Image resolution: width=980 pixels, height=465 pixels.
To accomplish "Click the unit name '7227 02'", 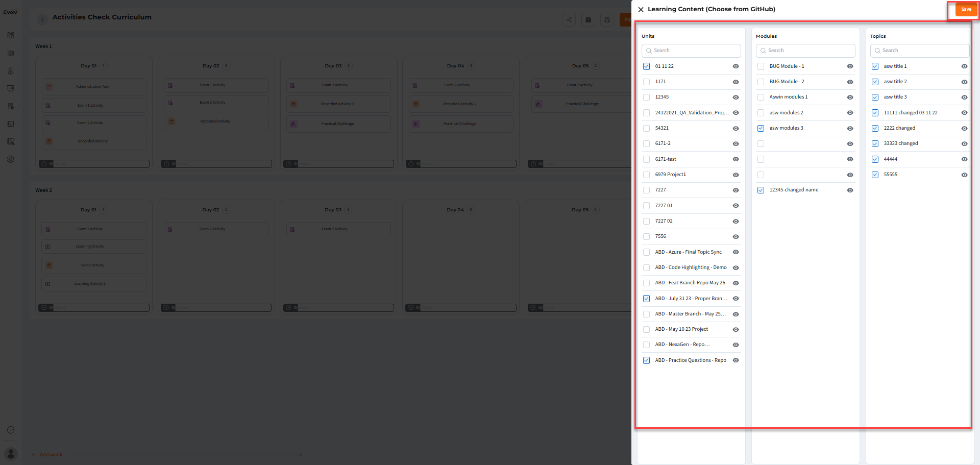I will click(664, 221).
